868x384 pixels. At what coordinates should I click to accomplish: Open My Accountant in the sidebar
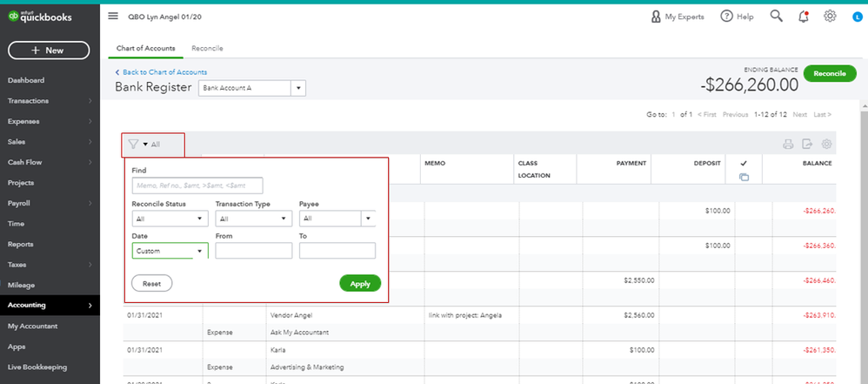pyautogui.click(x=33, y=327)
